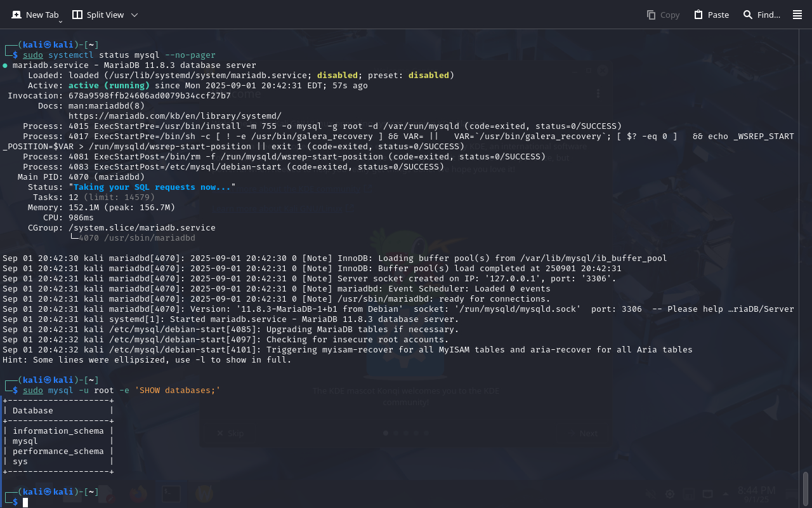
Task: Click Skip in the KDE welcome window
Action: (230, 433)
